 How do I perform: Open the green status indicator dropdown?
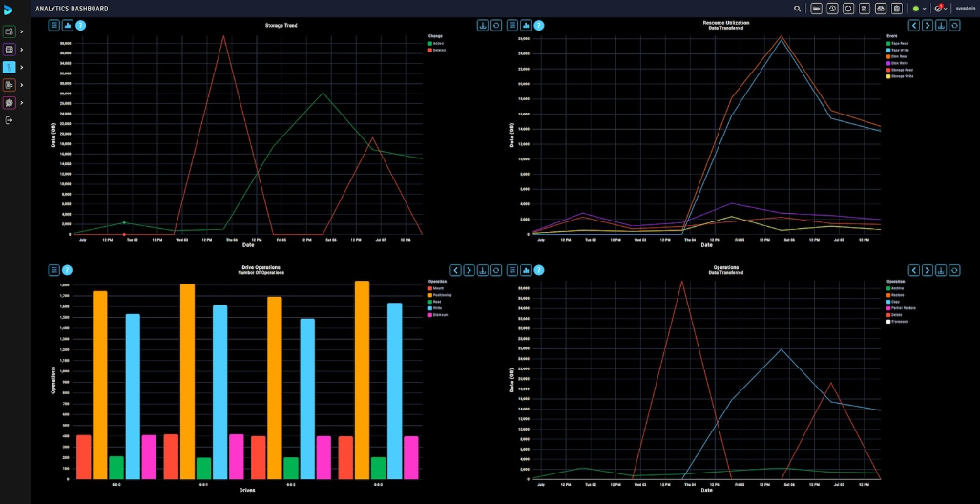click(x=918, y=9)
